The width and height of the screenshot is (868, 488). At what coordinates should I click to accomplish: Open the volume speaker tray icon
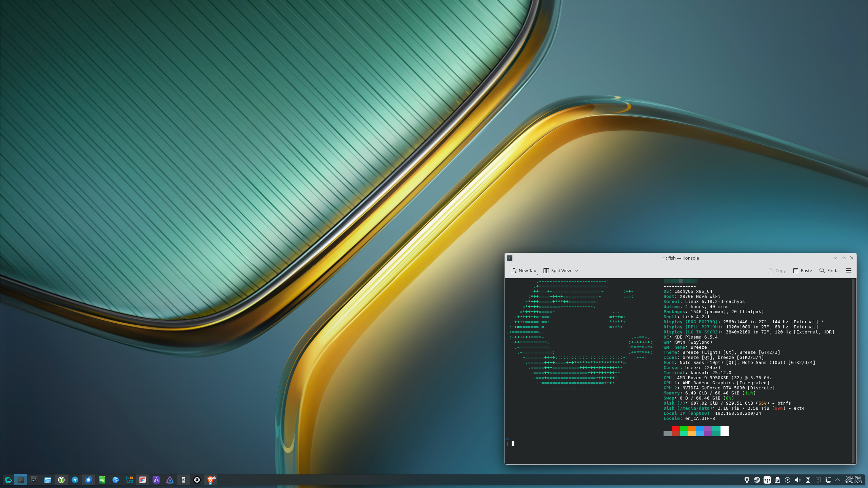(x=798, y=480)
